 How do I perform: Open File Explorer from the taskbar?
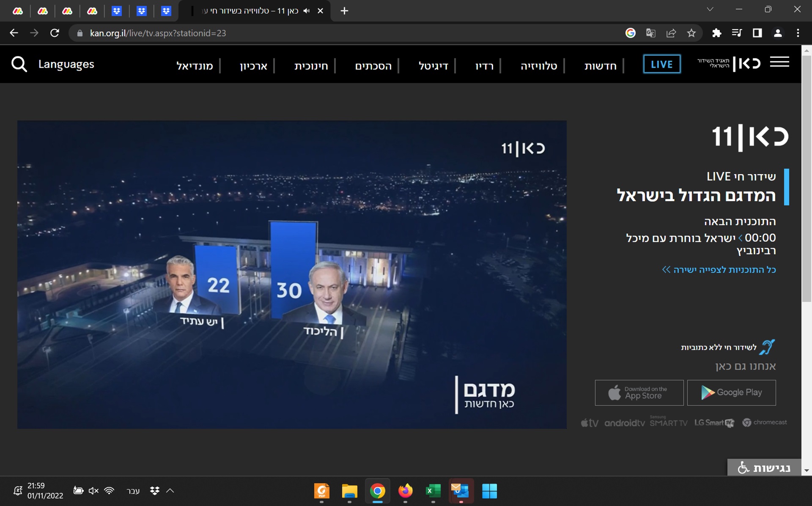[x=349, y=491]
